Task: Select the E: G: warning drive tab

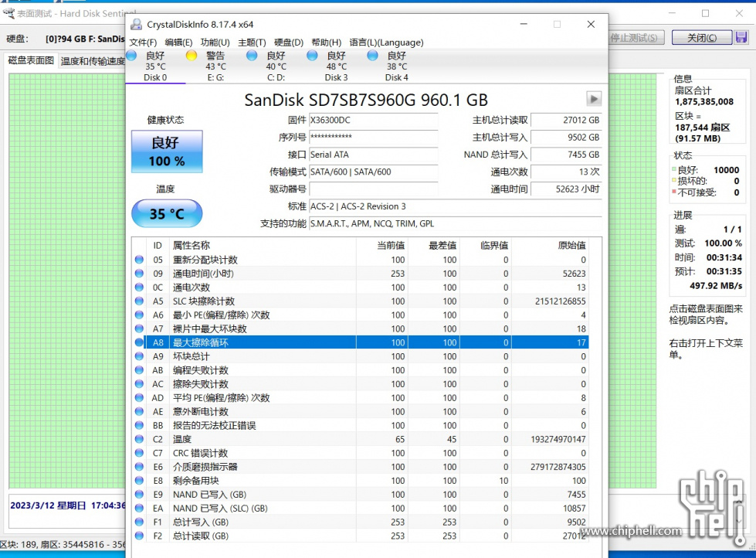Action: point(215,66)
